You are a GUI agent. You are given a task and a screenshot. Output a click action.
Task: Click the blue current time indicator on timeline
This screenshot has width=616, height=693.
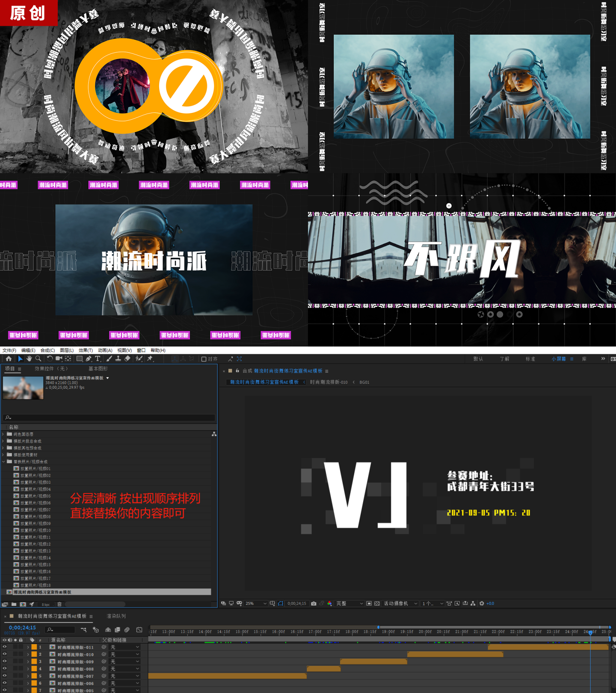click(590, 632)
